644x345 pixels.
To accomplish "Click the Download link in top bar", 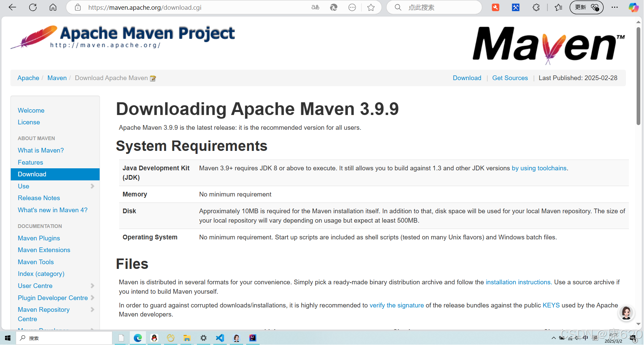I will (467, 78).
